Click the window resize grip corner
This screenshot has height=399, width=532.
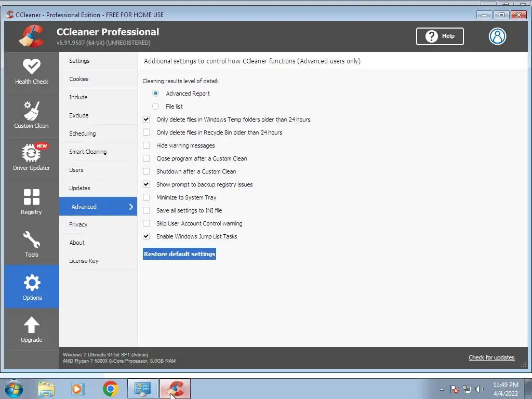click(524, 364)
